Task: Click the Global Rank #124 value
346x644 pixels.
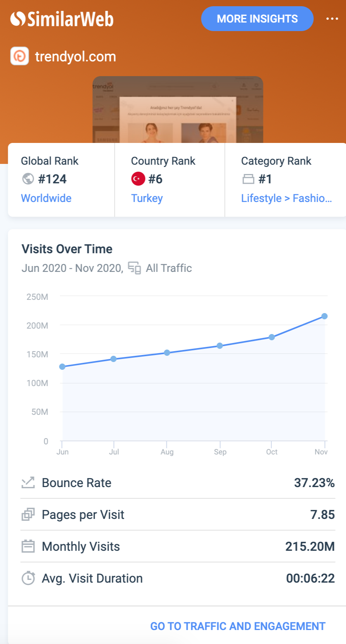Action: (x=52, y=179)
